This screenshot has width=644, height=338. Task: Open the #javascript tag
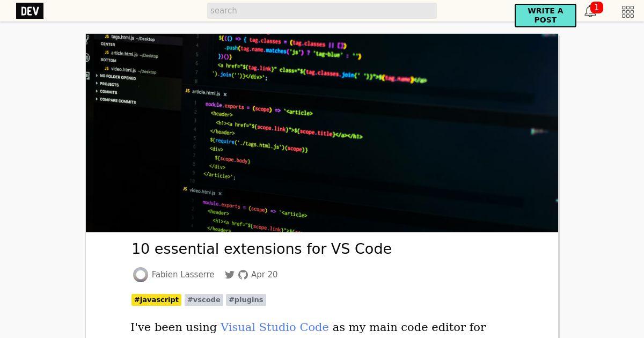(x=156, y=300)
